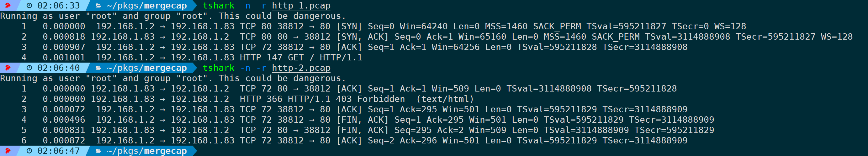
Task: Click the folder icon in first prompt
Action: 99,5
